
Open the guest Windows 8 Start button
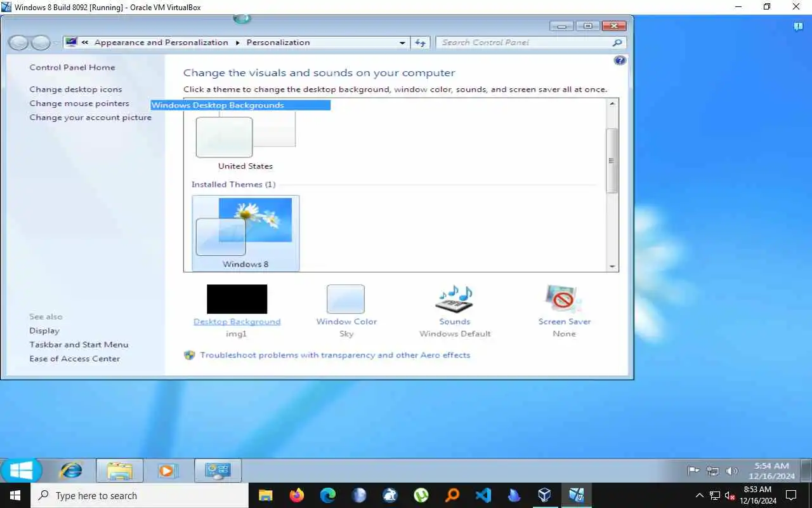(x=21, y=471)
